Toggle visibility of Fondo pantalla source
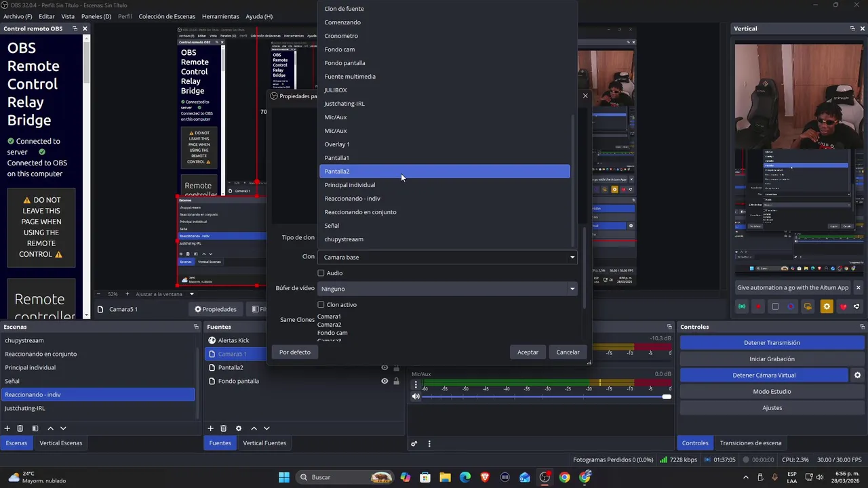The width and height of the screenshot is (868, 488). click(x=384, y=381)
